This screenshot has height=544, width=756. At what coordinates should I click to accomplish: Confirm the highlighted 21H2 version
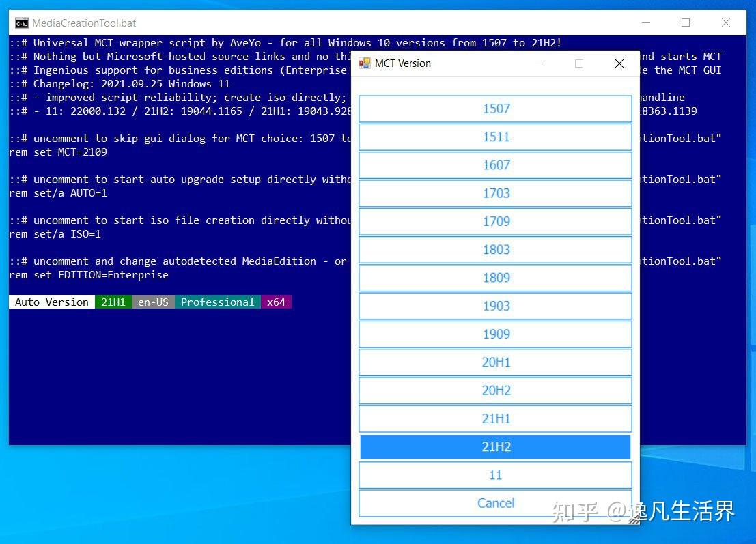495,446
